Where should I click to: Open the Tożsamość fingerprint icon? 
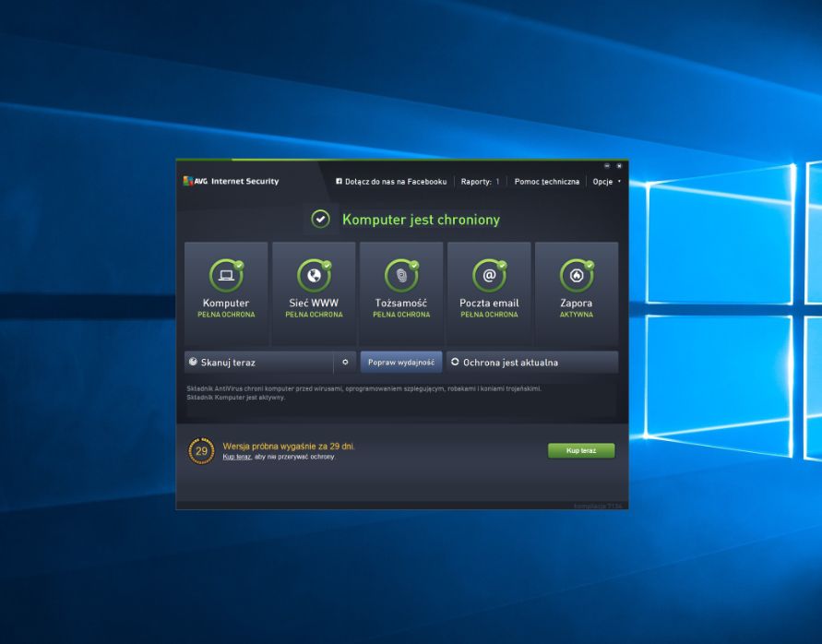401,275
